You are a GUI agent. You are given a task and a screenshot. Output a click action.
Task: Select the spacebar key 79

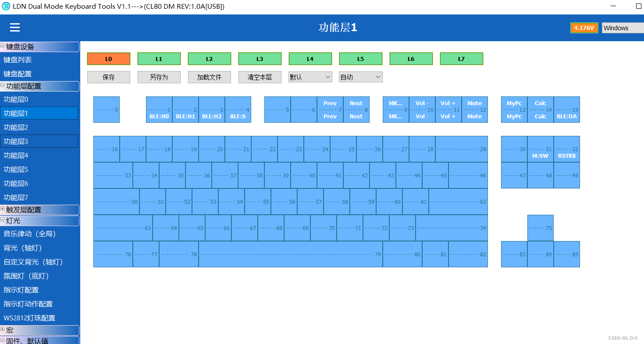[291, 254]
